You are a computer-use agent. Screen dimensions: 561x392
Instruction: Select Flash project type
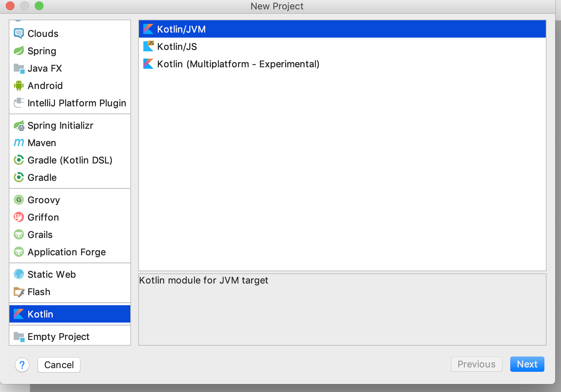39,292
